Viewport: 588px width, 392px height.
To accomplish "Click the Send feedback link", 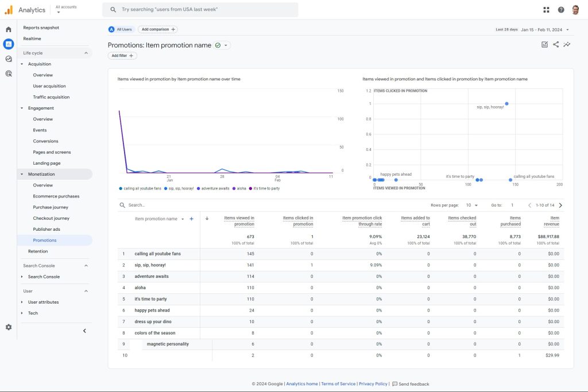I will pos(413,384).
